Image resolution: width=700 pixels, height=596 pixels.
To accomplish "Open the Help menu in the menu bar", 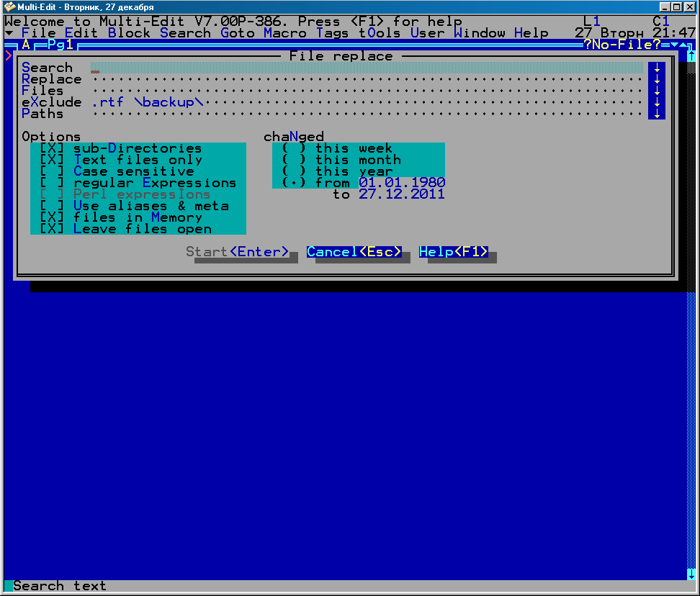I will point(531,33).
